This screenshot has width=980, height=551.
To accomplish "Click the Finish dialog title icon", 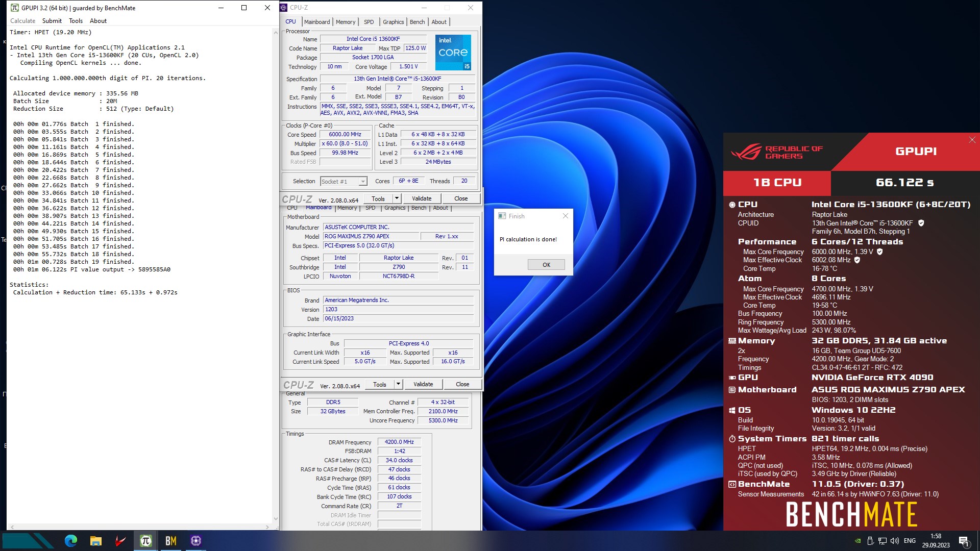I will coord(502,216).
